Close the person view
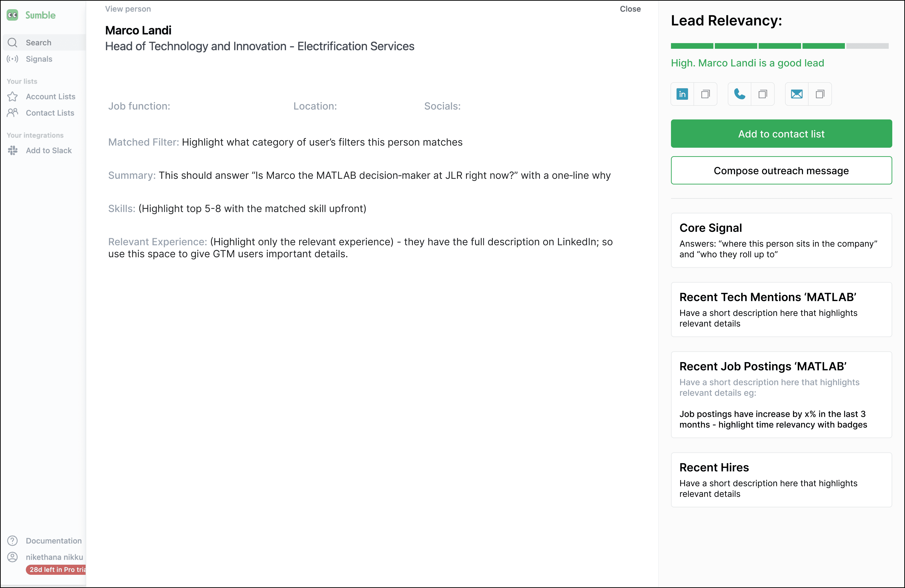This screenshot has height=588, width=905. [630, 9]
